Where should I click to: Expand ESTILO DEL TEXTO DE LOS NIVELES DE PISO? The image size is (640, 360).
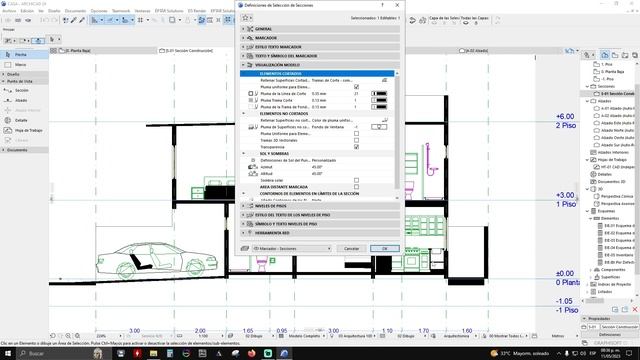tap(320, 215)
